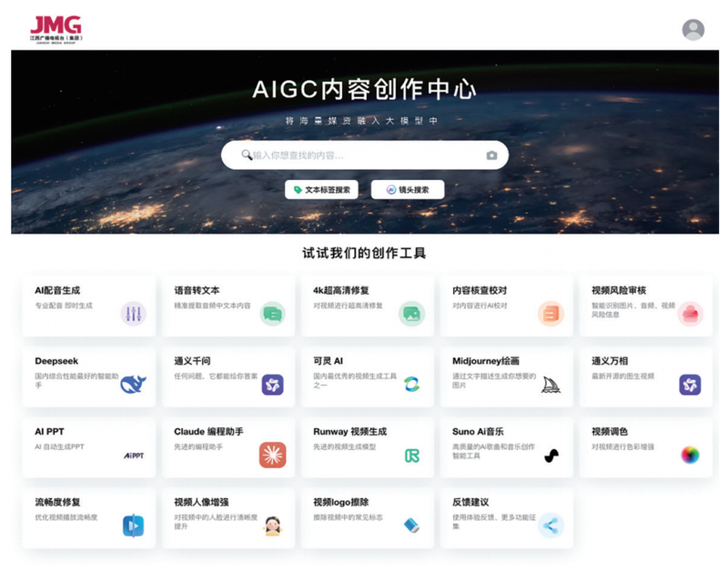The height and width of the screenshot is (581, 728).
Task: Click the 反馈建议 share icon
Action: 551,525
